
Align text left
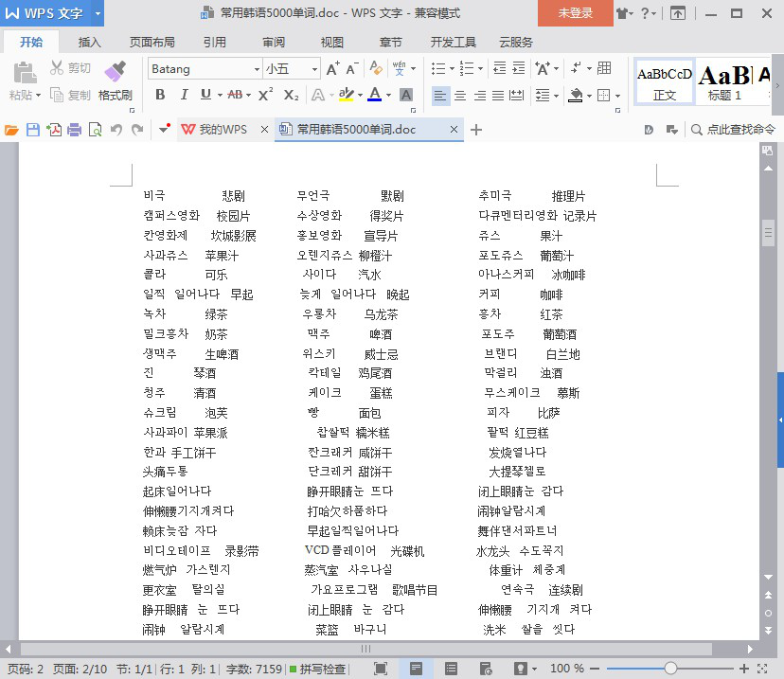(x=440, y=95)
